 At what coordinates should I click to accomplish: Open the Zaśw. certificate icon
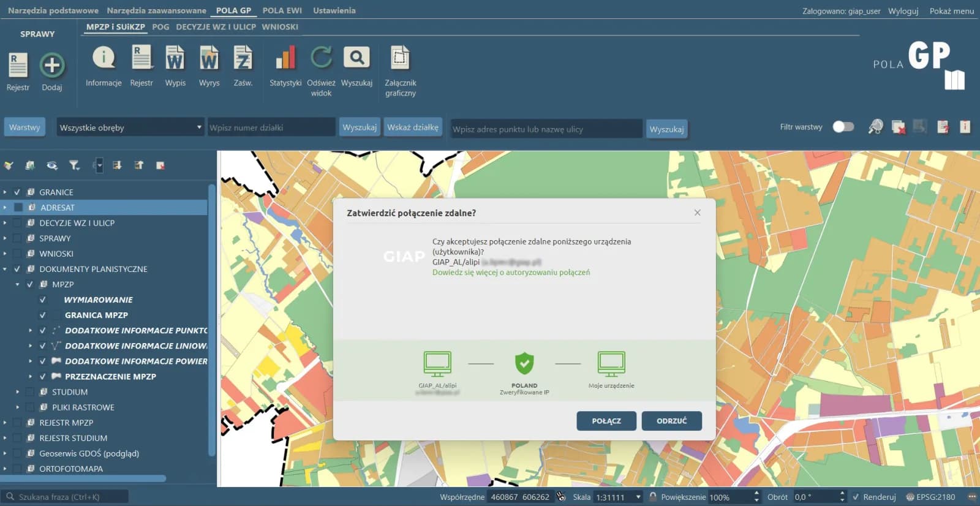243,58
